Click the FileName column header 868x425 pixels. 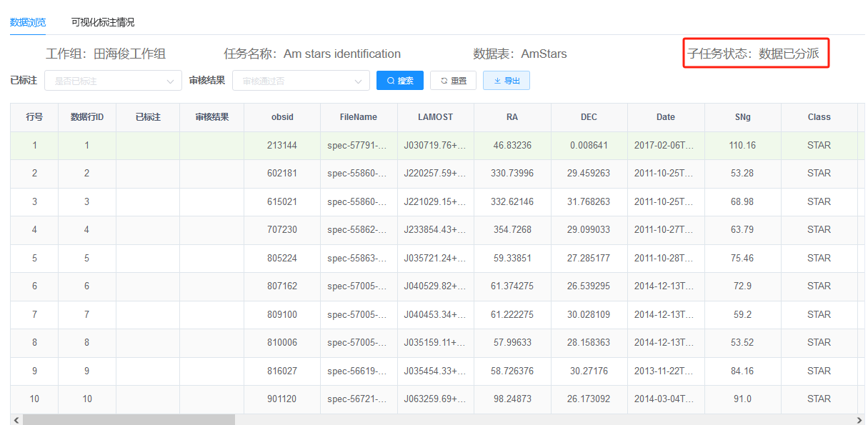[x=359, y=117]
